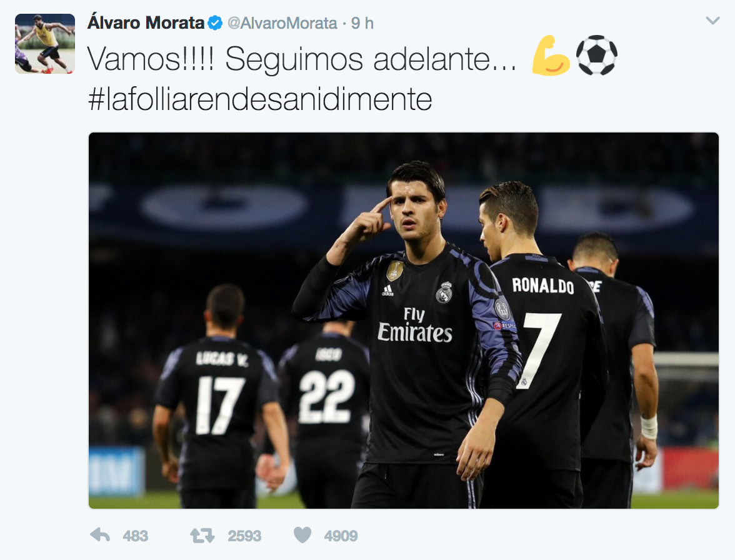Click the soccer ball emoji

(x=596, y=55)
